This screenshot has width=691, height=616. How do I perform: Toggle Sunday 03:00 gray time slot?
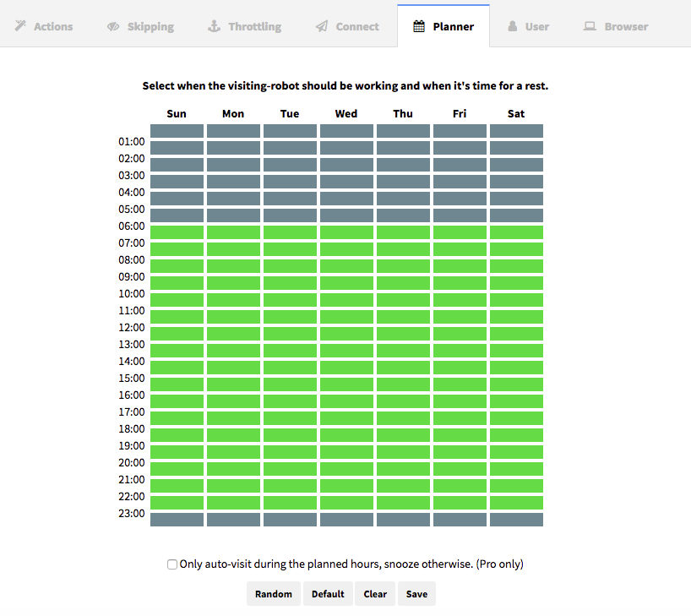point(177,182)
